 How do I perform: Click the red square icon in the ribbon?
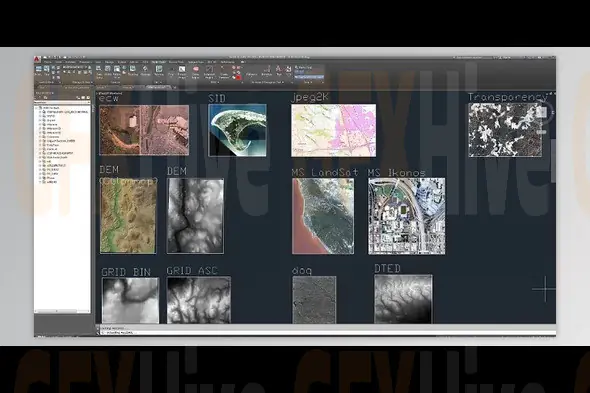tap(239, 77)
